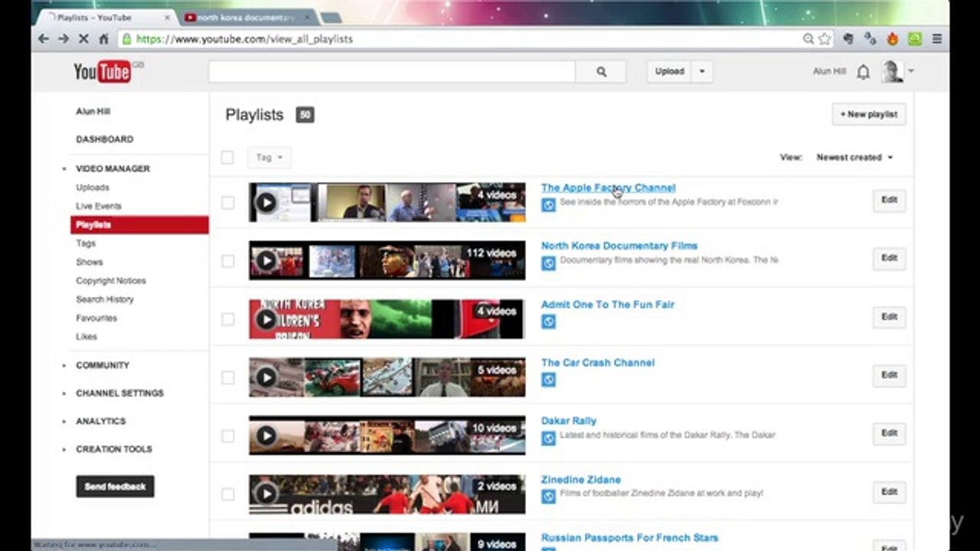Screen dimensions: 980x551
Task: Open The Car Crash Channel thumbnail strip
Action: pyautogui.click(x=387, y=377)
